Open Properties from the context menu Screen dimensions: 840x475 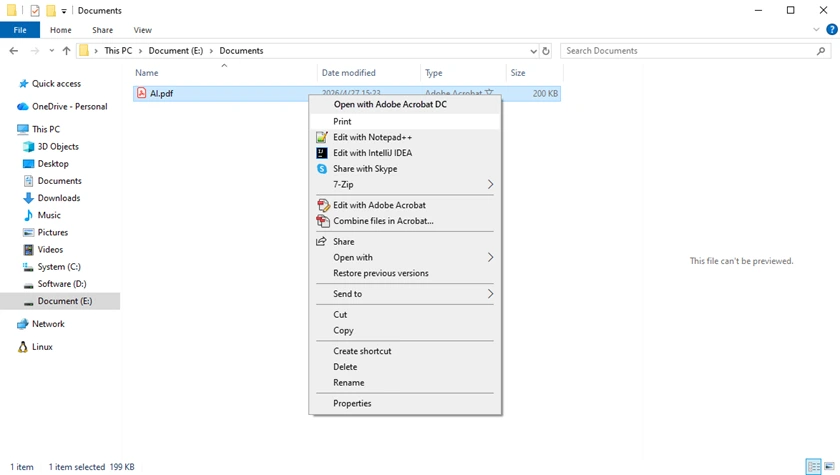(x=405, y=404)
